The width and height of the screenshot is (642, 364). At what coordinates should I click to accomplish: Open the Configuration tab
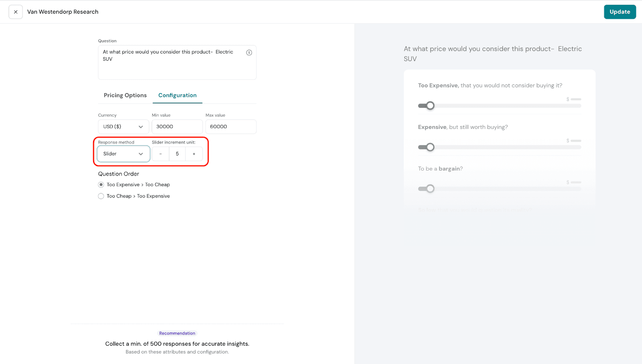[x=177, y=95]
